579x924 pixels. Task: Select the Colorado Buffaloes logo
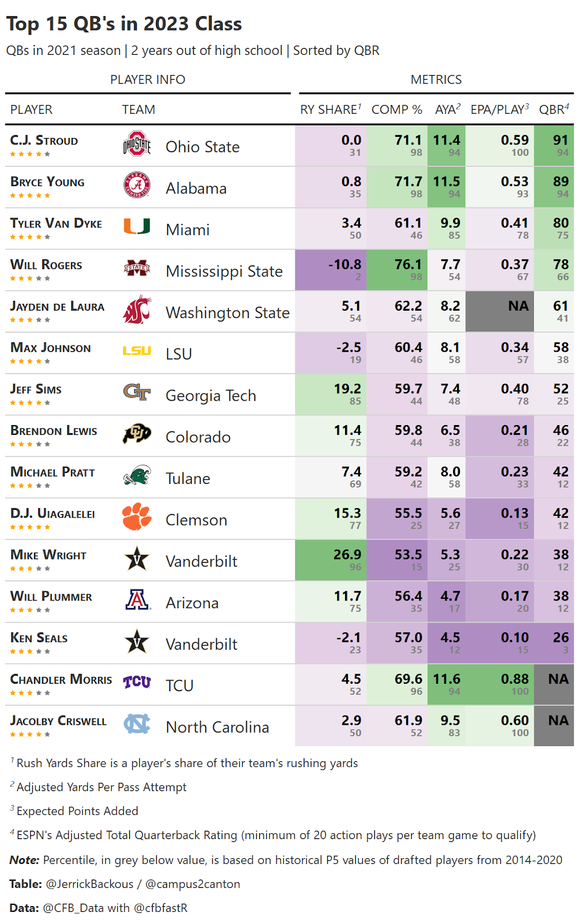pyautogui.click(x=137, y=434)
